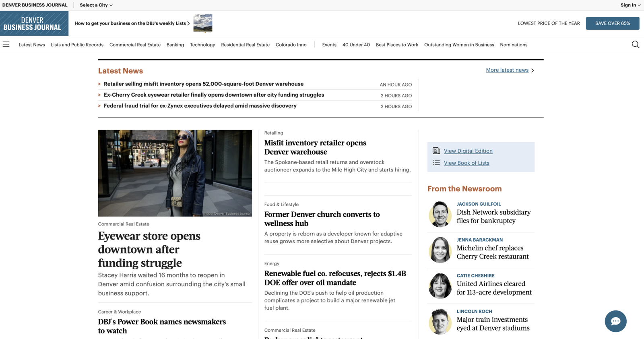The width and height of the screenshot is (644, 339).
Task: Click the arrow beside More latest news
Action: pos(533,70)
